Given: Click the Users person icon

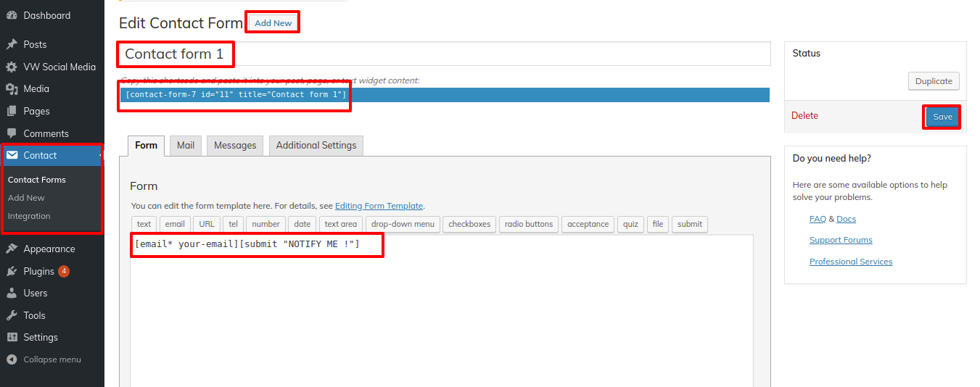Looking at the screenshot, I should [12, 294].
